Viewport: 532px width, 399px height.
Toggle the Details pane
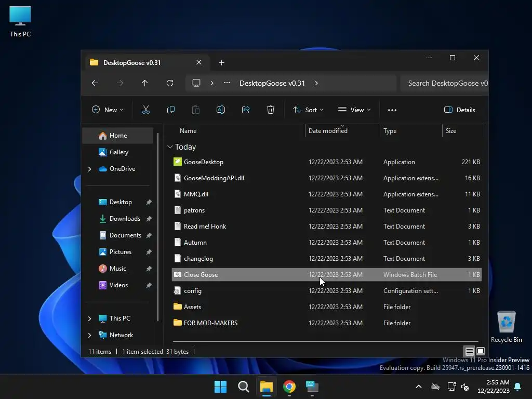460,110
